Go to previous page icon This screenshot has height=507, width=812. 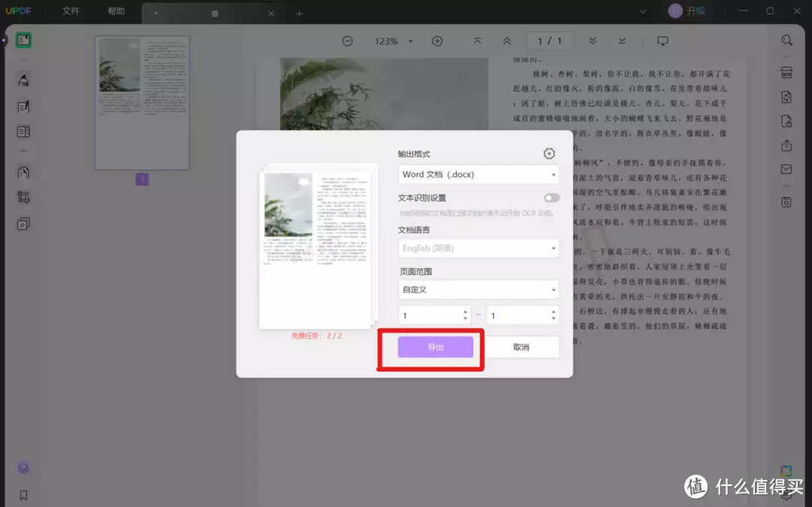[x=507, y=41]
